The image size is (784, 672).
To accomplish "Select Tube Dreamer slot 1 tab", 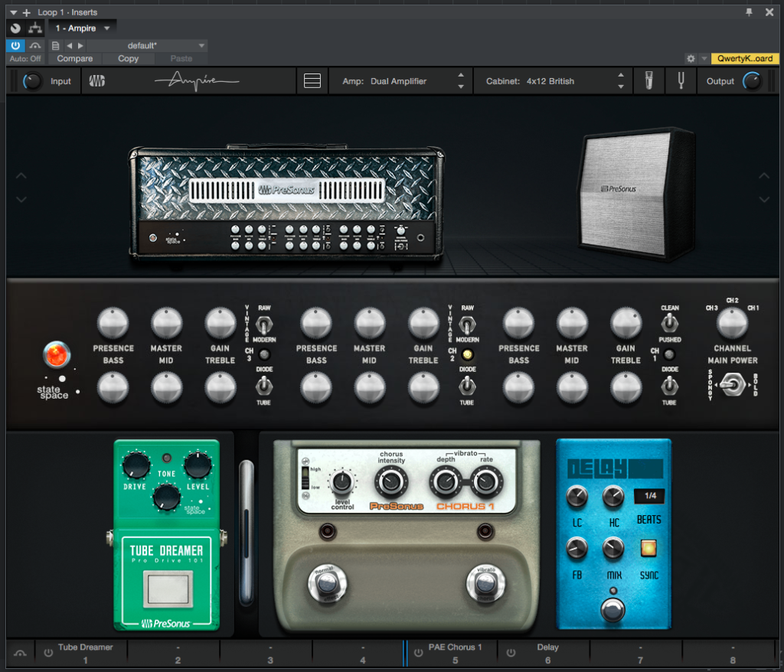I will [81, 653].
